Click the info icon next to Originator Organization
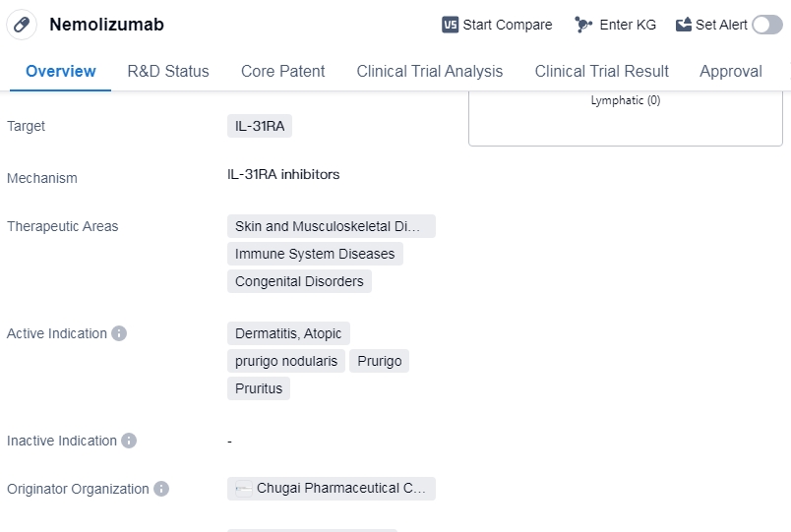Viewport: 791px width, 532px height. tap(161, 489)
